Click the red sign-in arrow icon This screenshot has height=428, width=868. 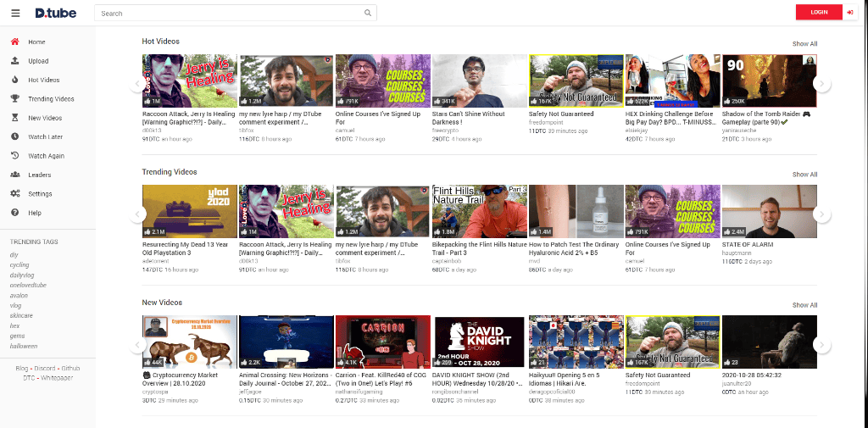849,12
